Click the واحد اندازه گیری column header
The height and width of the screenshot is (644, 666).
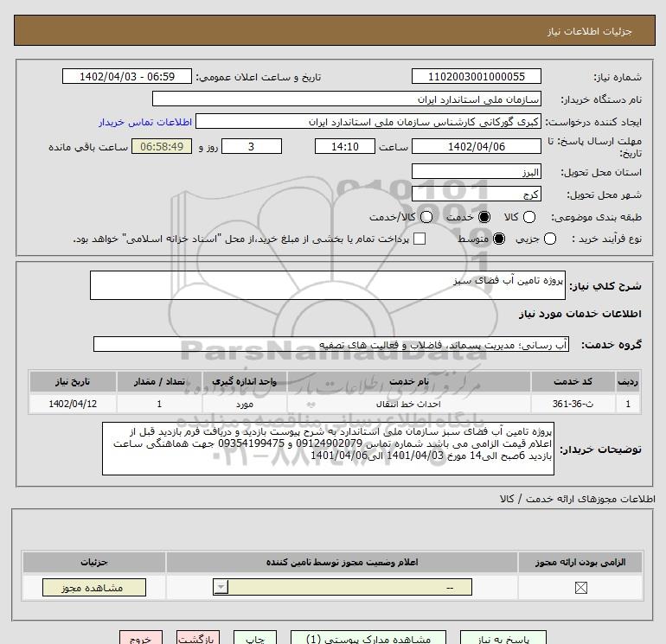click(245, 381)
